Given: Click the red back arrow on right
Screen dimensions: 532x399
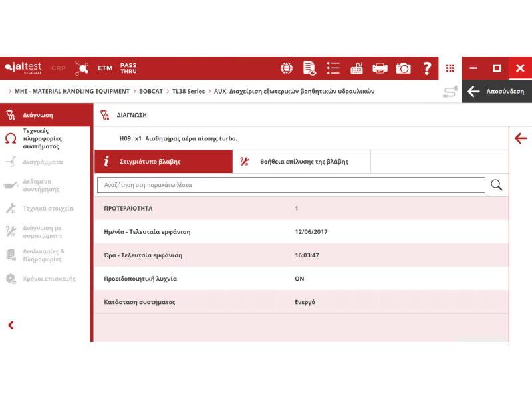Looking at the screenshot, I should click(521, 138).
